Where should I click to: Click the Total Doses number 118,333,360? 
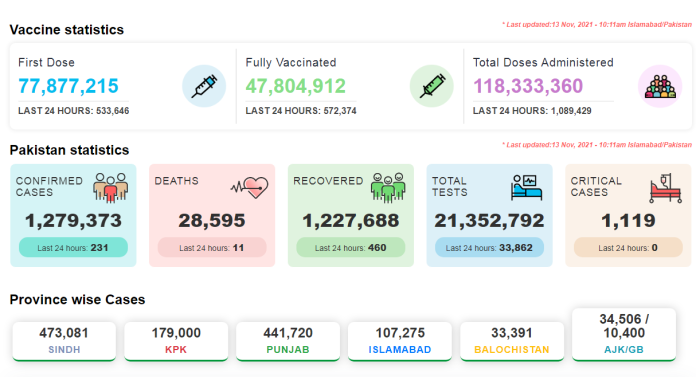528,86
